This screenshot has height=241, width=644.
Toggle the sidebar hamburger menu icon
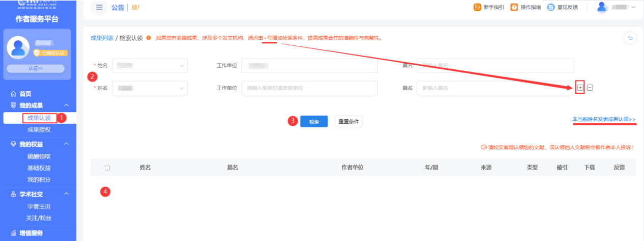coord(99,7)
